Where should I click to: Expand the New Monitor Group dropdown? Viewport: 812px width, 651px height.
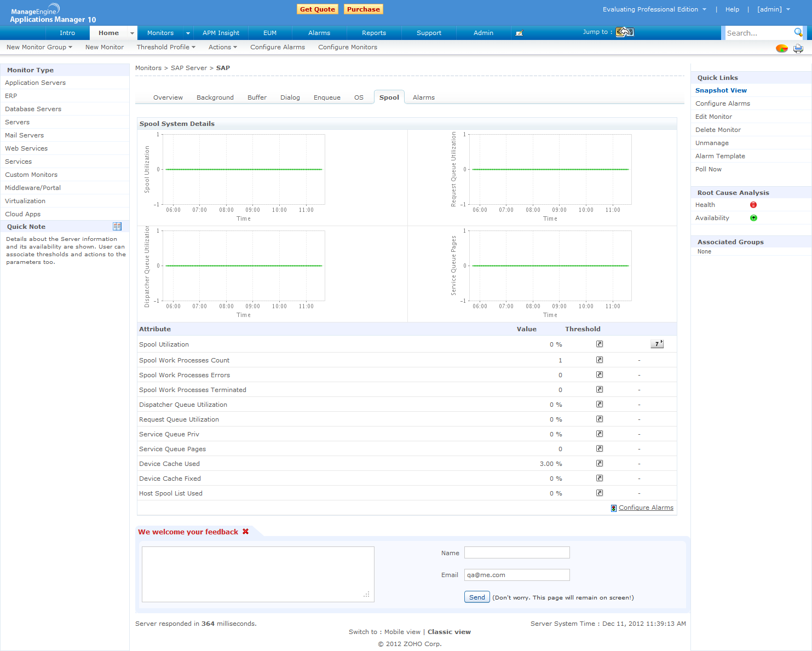tap(39, 47)
